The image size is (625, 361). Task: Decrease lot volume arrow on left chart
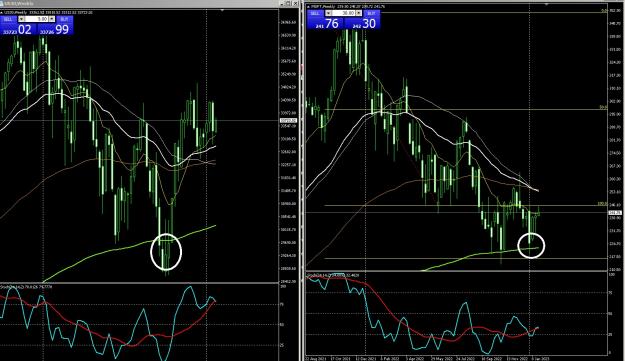[x=21, y=19]
